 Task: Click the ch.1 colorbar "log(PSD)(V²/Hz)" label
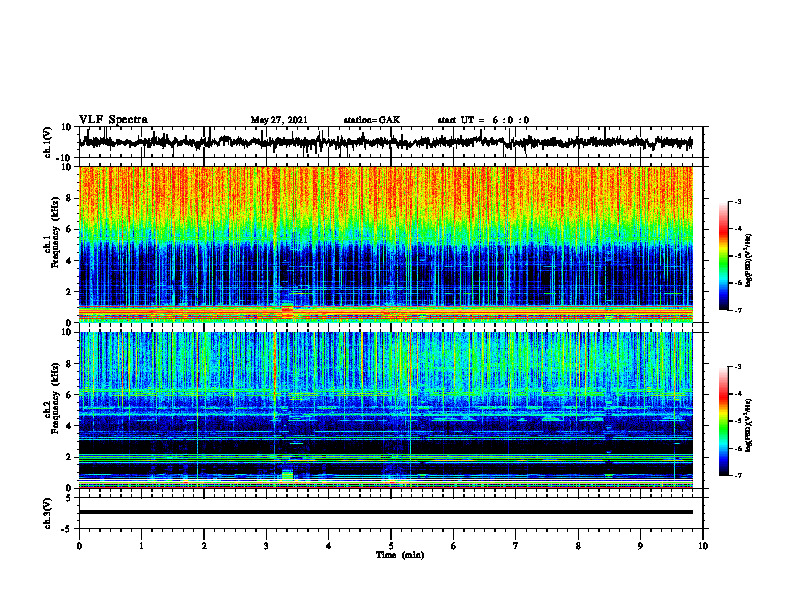pos(749,260)
